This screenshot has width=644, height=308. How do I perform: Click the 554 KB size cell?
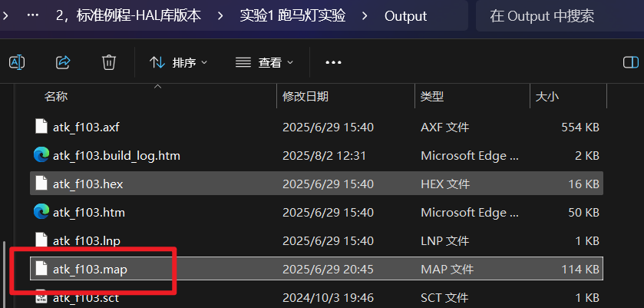[x=580, y=127]
